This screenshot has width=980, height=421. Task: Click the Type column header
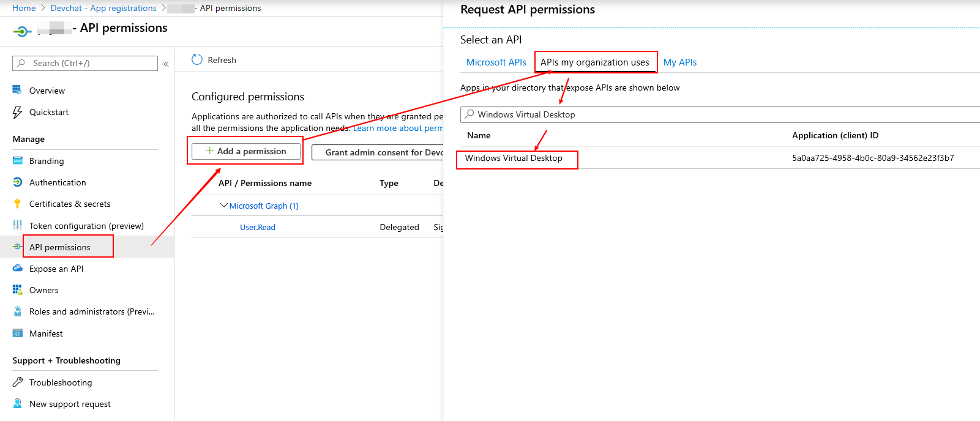[x=389, y=183]
